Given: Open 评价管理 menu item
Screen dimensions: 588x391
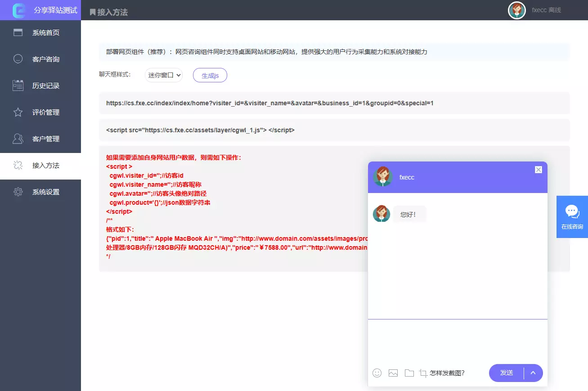Looking at the screenshot, I should [40, 112].
